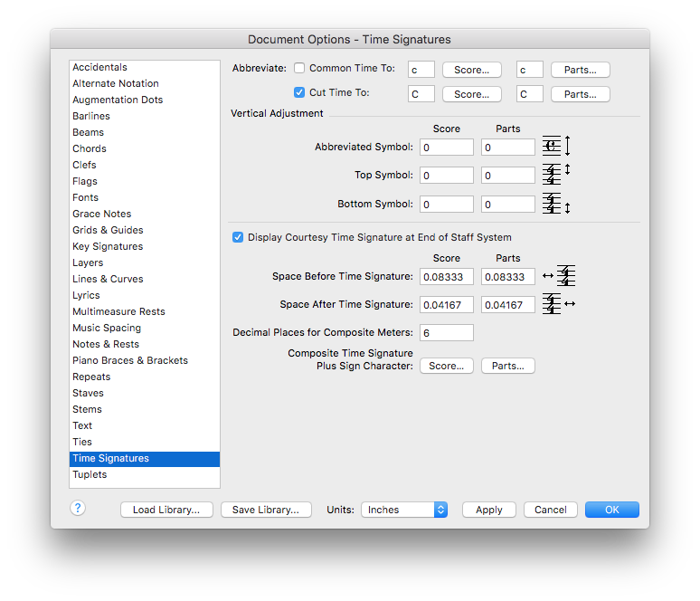Click Top Symbol Score field
Image resolution: width=700 pixels, height=601 pixels.
point(447,176)
